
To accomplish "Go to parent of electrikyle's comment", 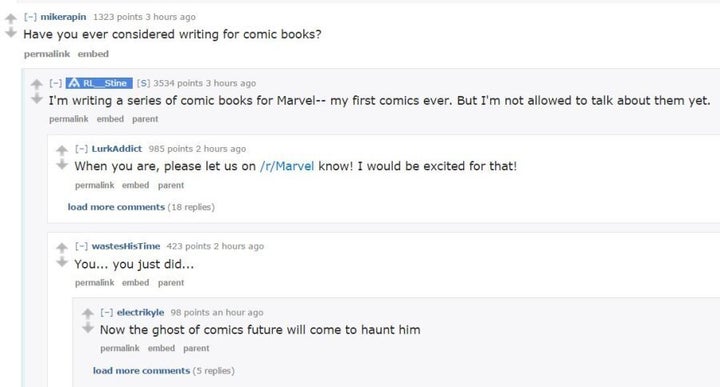I will [196, 348].
